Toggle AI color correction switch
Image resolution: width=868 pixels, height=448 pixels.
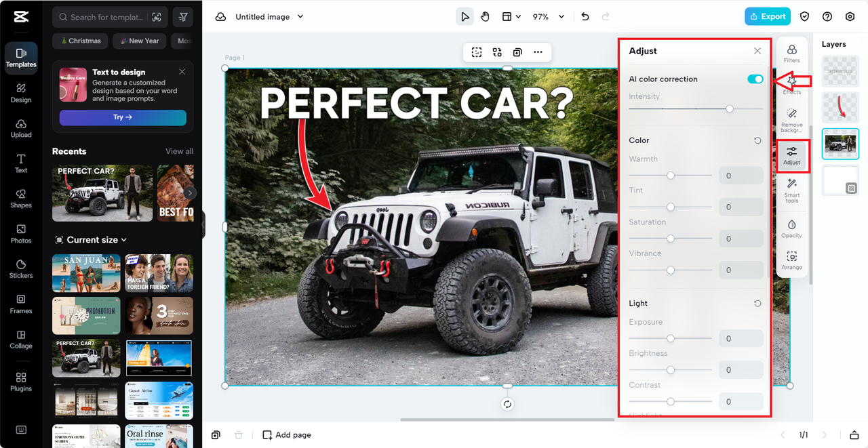(x=755, y=79)
